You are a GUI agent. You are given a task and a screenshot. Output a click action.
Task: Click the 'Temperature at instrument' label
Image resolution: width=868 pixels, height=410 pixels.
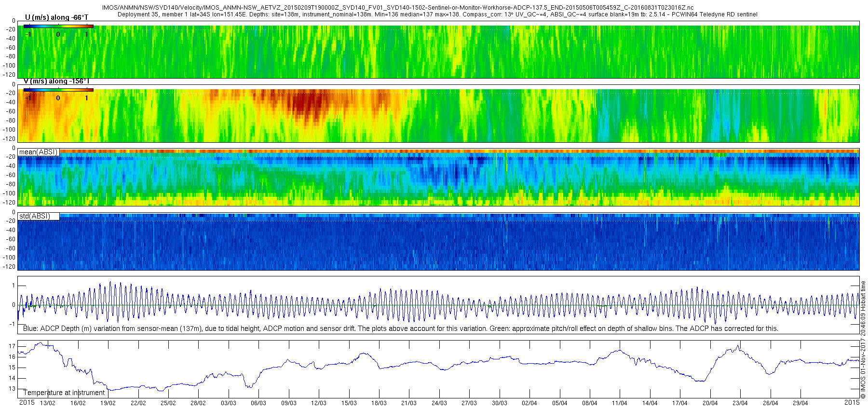[x=64, y=393]
